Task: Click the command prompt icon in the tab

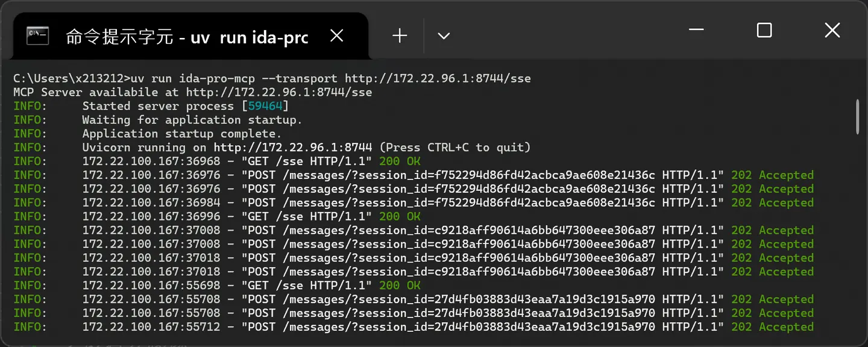Action: point(38,36)
